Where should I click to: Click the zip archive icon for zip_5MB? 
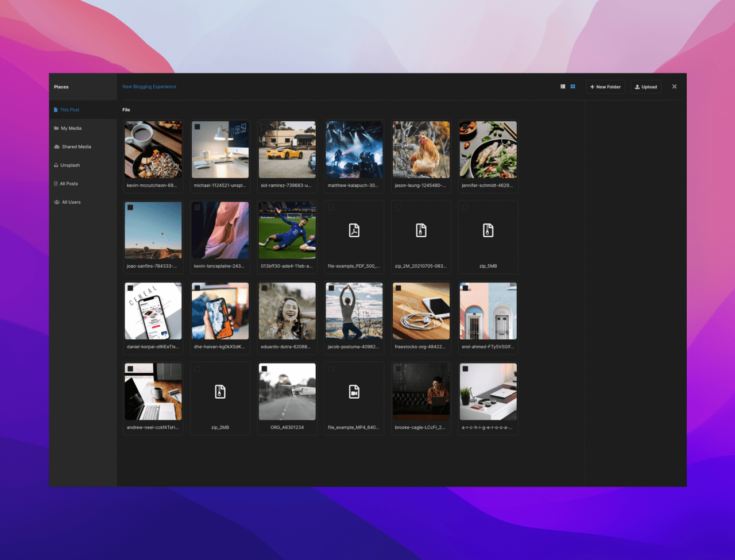click(x=488, y=230)
